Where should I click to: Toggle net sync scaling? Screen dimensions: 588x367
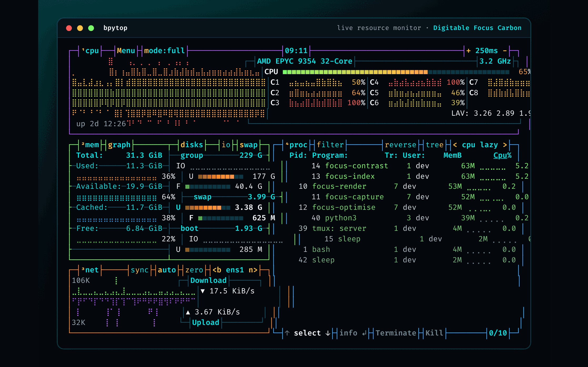pos(139,270)
